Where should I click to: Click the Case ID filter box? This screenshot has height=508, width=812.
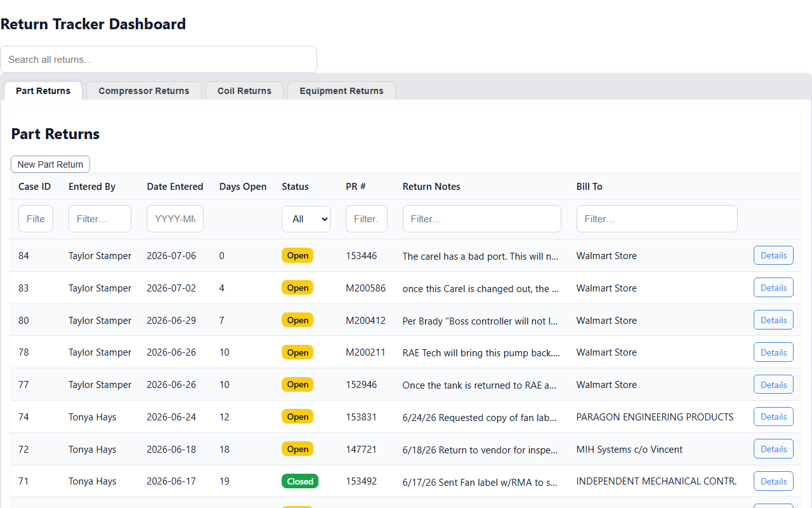36,219
